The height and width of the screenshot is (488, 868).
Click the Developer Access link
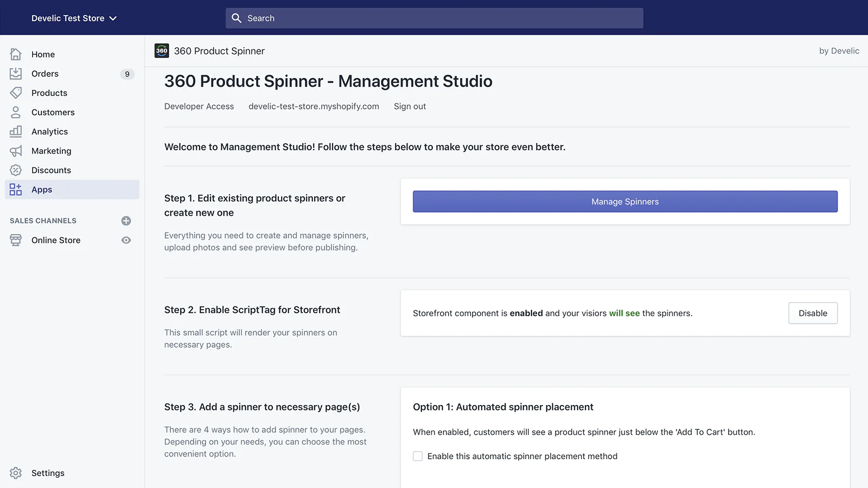point(199,106)
